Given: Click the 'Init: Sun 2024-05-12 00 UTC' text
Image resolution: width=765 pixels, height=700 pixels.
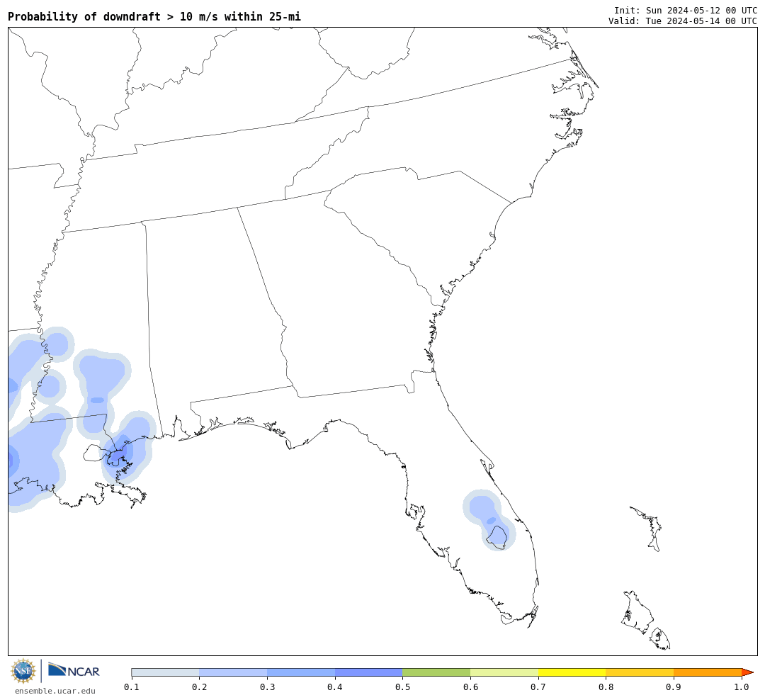Looking at the screenshot, I should (x=686, y=10).
